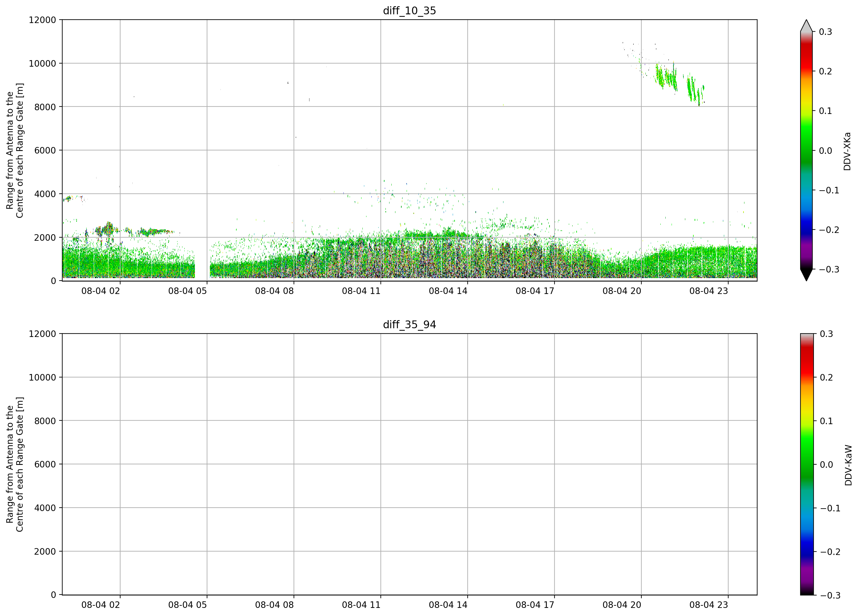Click the 08-04 17 x-tick under diff_10_35

tap(535, 291)
